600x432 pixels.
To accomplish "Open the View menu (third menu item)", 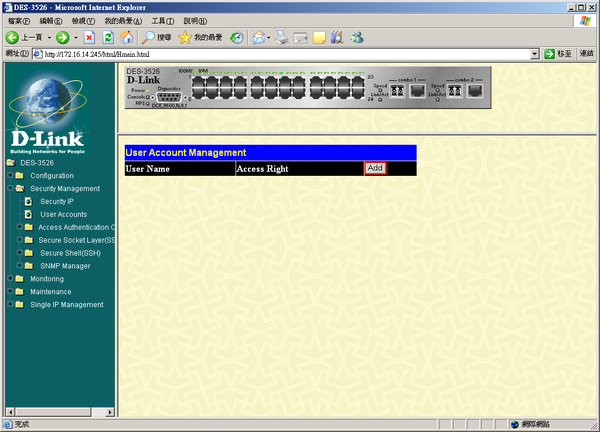I will tap(83, 21).
